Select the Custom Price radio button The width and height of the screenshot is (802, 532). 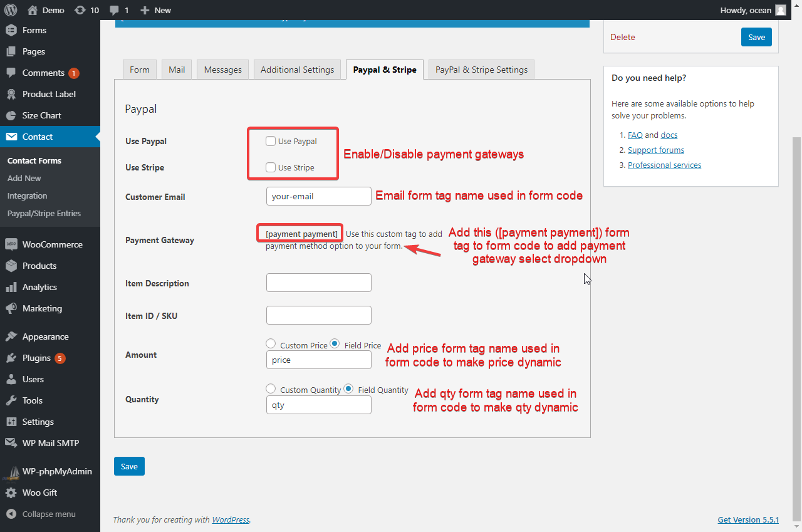click(x=271, y=343)
